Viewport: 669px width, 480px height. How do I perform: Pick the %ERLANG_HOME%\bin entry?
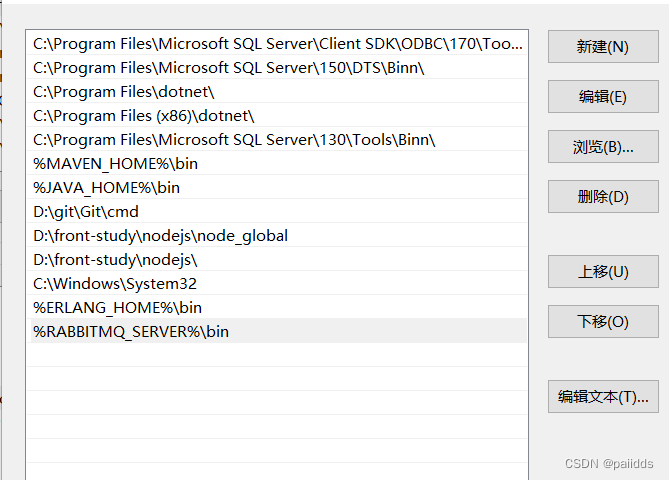point(117,307)
